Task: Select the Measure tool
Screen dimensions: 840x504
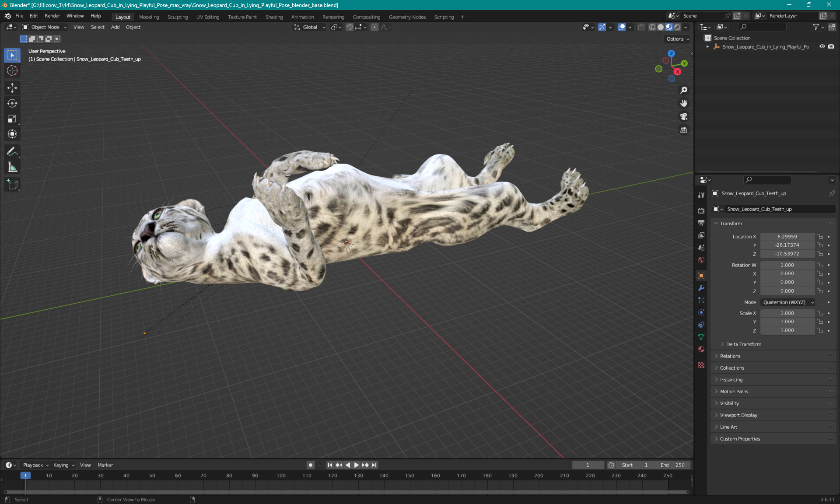Action: click(12, 167)
